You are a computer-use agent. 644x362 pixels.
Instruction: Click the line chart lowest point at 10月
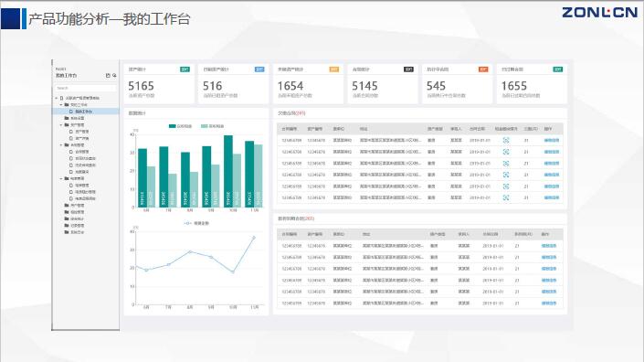click(x=233, y=272)
